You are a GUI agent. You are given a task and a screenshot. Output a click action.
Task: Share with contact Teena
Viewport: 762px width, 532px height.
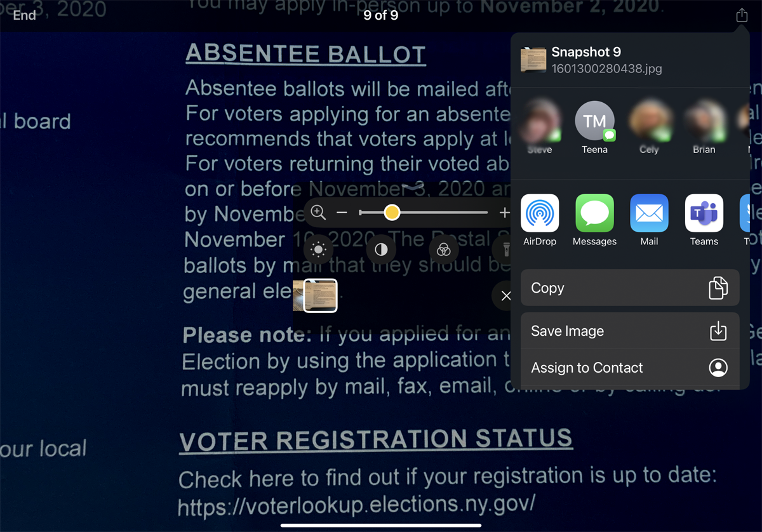pyautogui.click(x=594, y=128)
